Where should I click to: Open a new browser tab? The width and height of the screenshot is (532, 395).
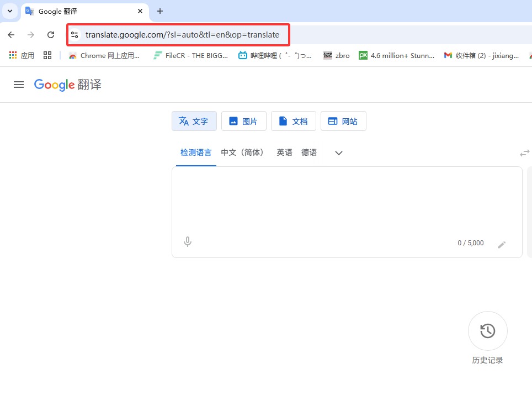click(x=160, y=11)
